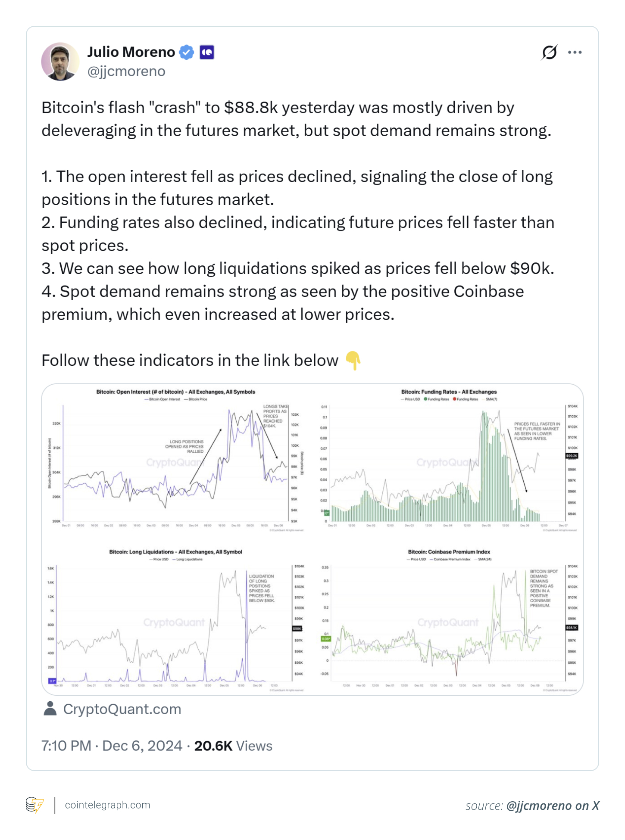Screen dimensions: 625x840
Task: Click the person silhouette icon beside CryptoQuant.com
Action: (x=51, y=709)
